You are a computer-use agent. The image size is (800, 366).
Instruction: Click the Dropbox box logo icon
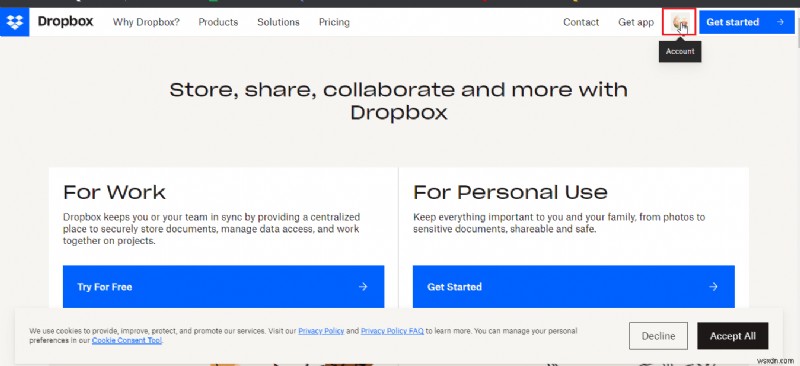pyautogui.click(x=14, y=22)
